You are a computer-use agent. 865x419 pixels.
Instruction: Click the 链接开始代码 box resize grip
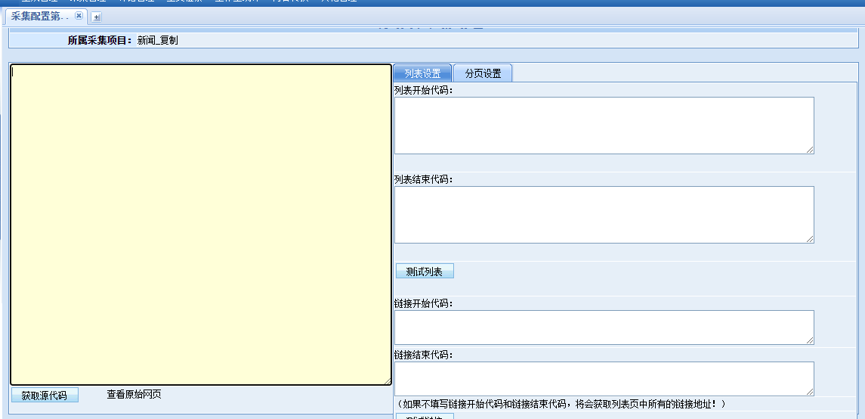[x=810, y=341]
